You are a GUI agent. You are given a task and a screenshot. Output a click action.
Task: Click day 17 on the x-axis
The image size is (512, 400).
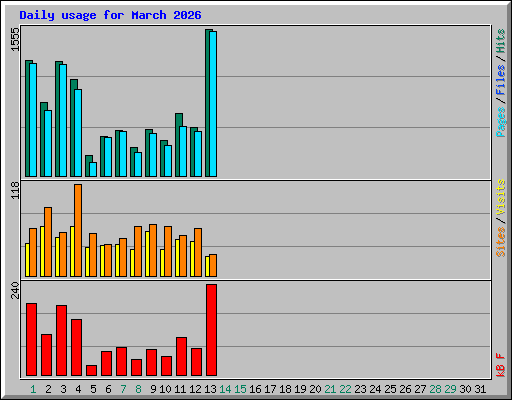(x=270, y=389)
